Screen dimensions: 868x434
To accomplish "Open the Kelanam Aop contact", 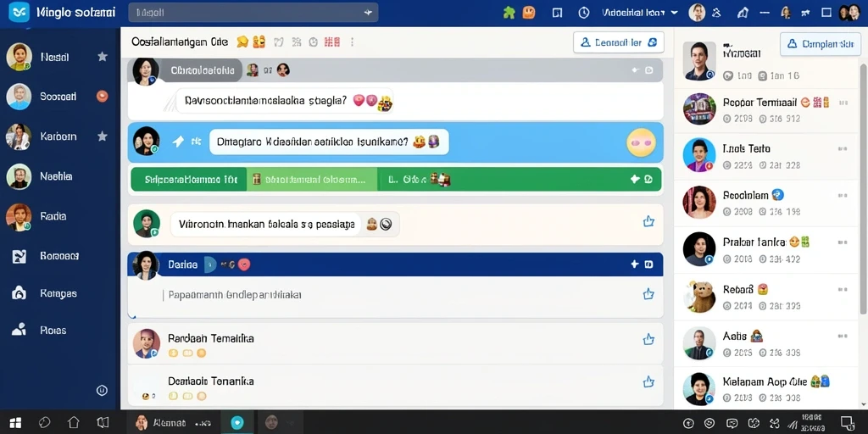I will (x=766, y=390).
